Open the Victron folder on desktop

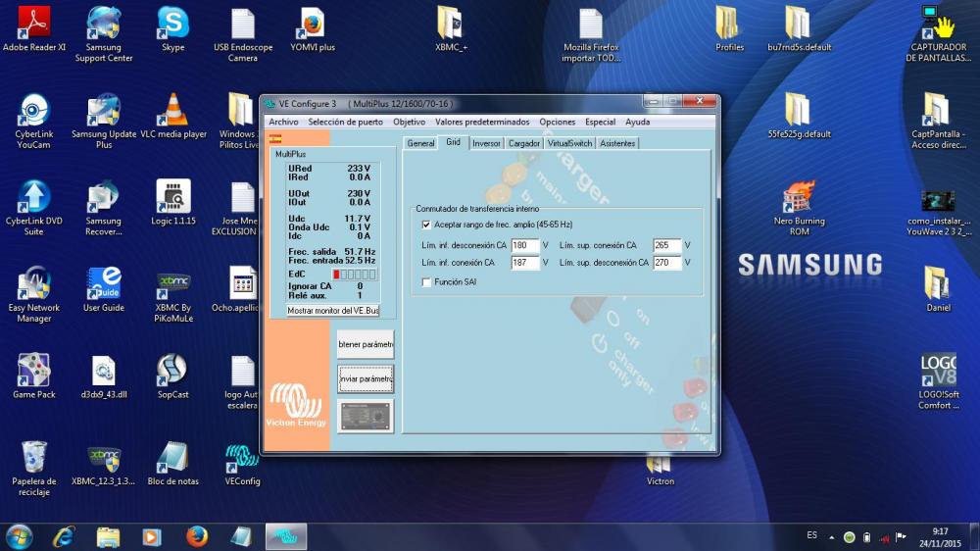click(660, 473)
